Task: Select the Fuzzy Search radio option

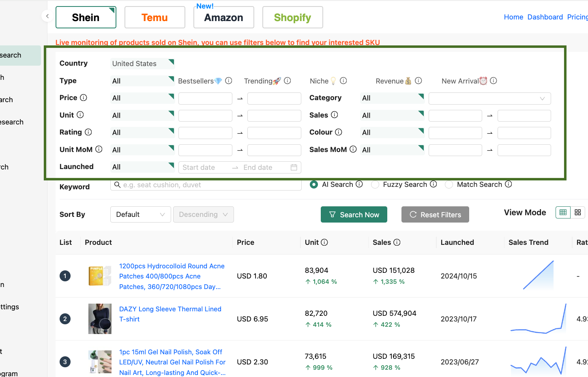Action: 375,184
